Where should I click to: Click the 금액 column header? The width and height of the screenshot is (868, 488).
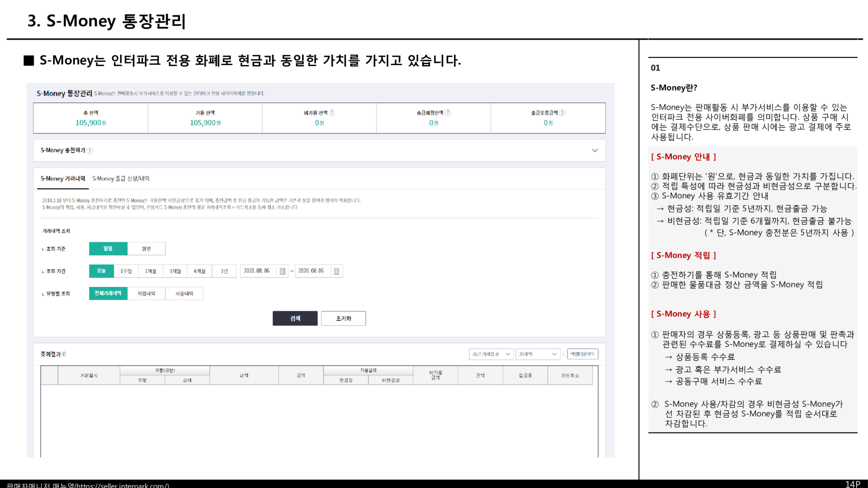point(301,375)
